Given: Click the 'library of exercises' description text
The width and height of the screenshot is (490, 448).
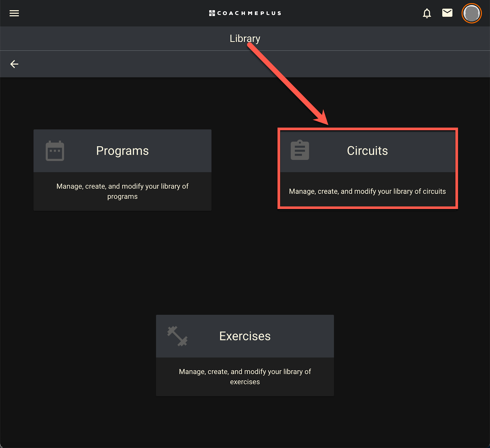Looking at the screenshot, I should point(245,377).
